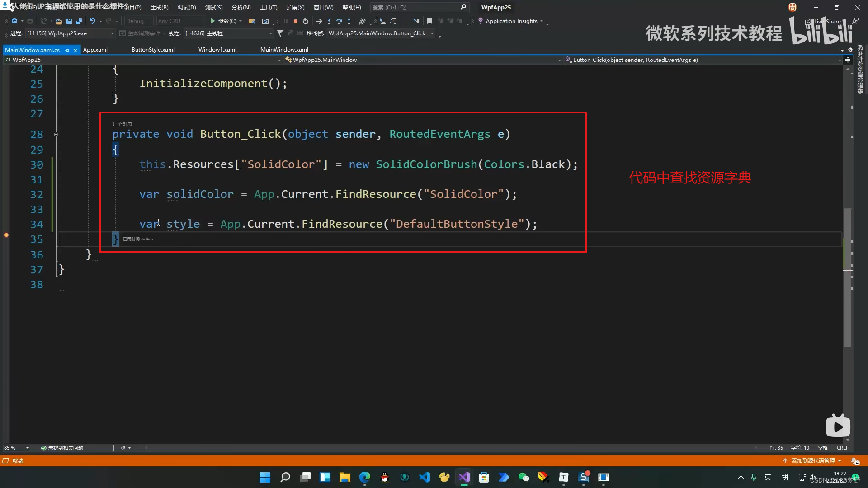Click the Save All icon
The width and height of the screenshot is (868, 488).
[x=79, y=21]
